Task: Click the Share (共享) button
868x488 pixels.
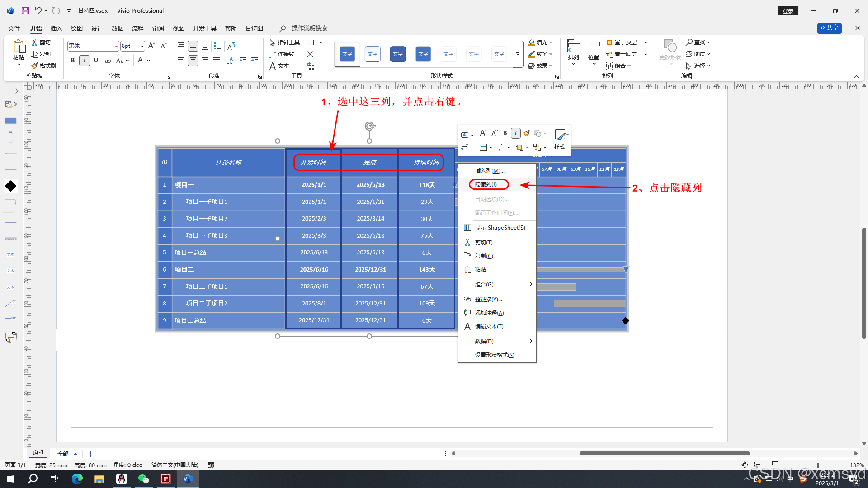Action: click(829, 28)
